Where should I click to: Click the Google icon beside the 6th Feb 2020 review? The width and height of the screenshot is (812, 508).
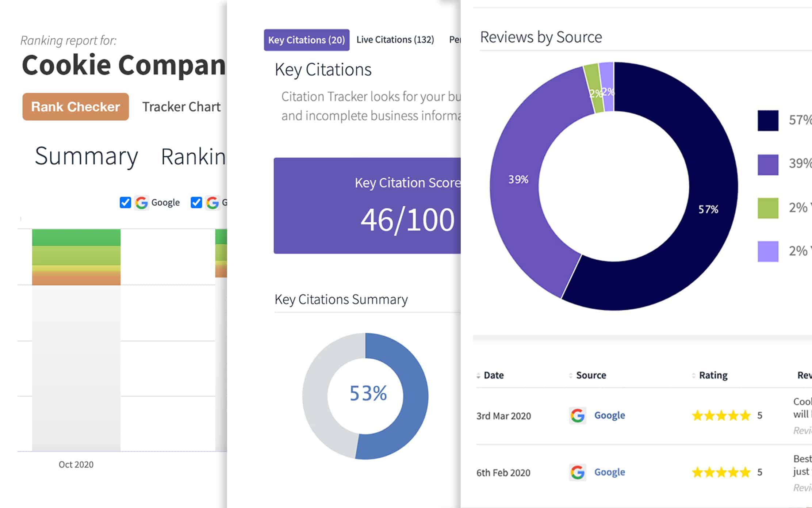click(x=577, y=472)
